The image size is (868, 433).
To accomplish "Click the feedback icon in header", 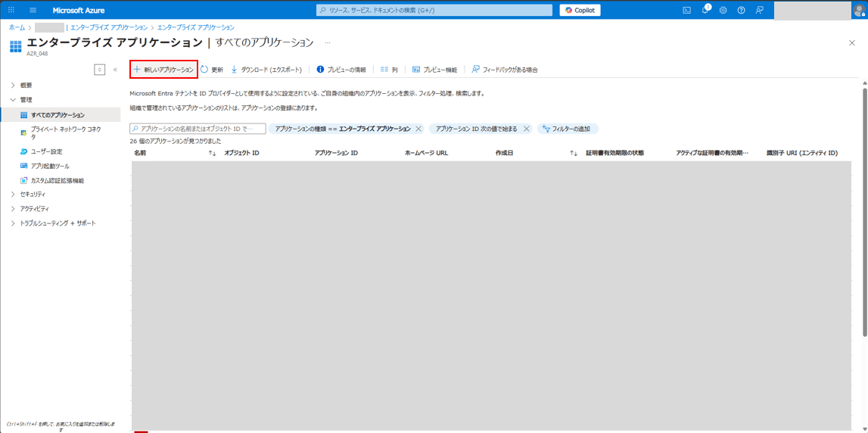I will pos(759,10).
